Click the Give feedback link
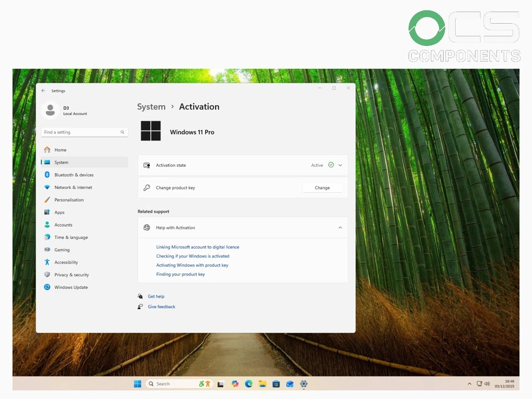 (161, 306)
